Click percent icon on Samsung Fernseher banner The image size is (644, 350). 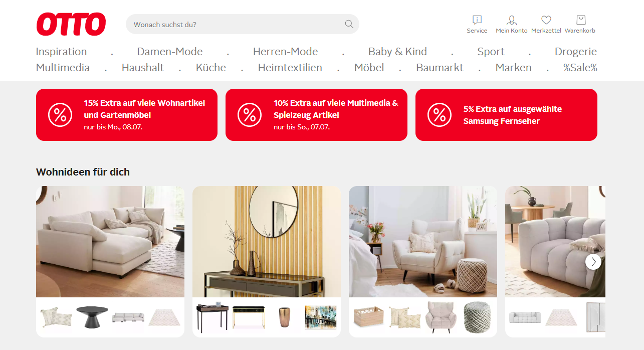(x=440, y=115)
